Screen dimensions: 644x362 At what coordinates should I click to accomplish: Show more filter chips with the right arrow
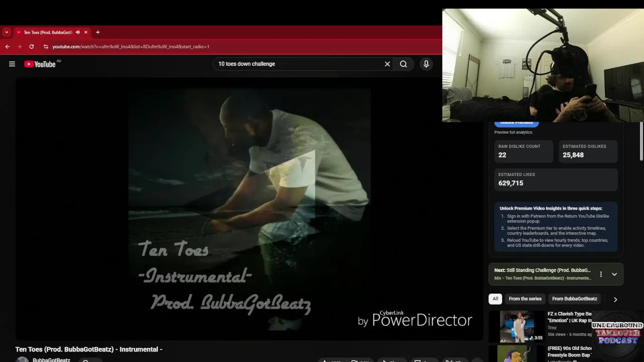pyautogui.click(x=615, y=299)
